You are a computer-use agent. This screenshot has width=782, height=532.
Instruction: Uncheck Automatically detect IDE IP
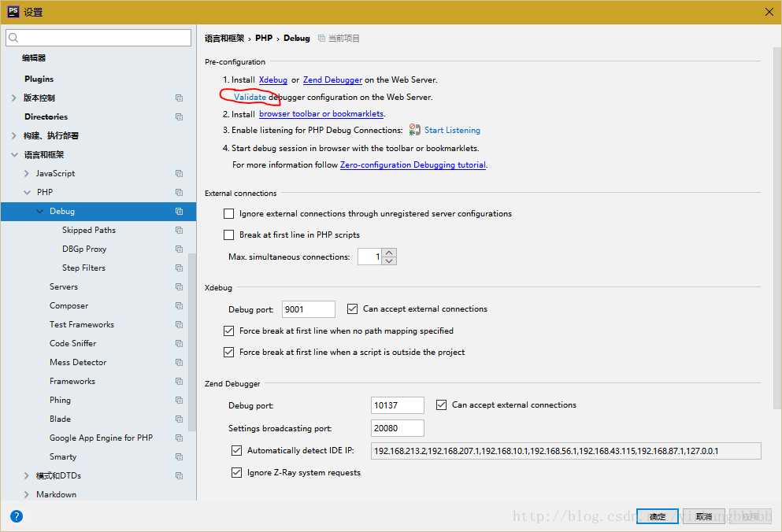point(237,451)
